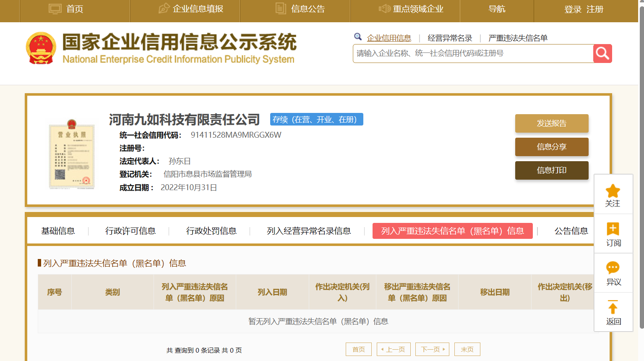Click the star 关注 icon
Image resolution: width=644 pixels, height=361 pixels.
pos(613,191)
